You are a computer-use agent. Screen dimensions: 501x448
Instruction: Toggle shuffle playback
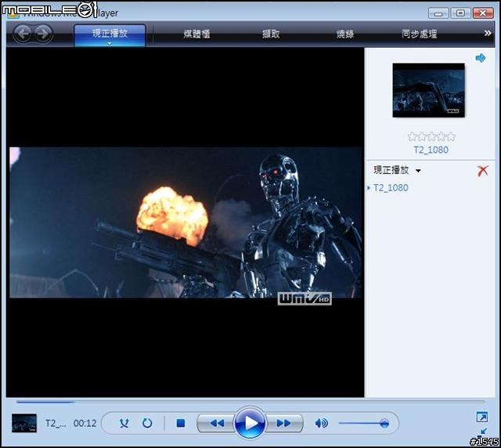point(124,424)
